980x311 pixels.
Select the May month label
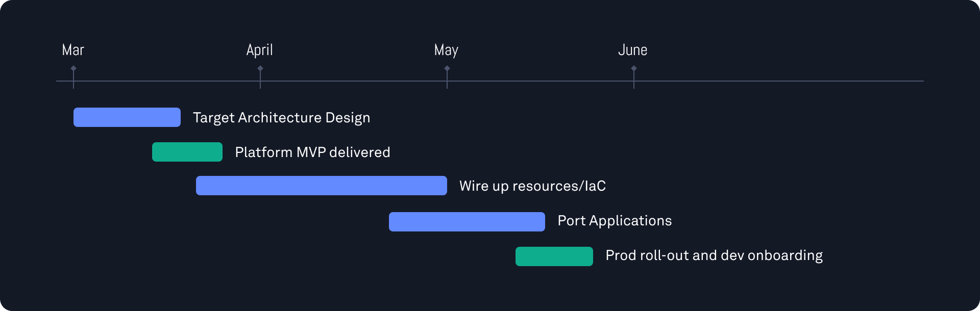click(446, 50)
